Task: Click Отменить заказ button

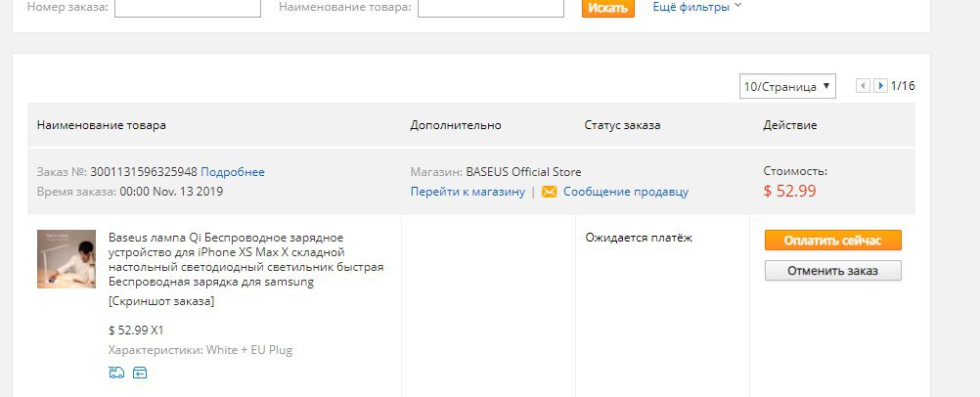Action: point(832,271)
